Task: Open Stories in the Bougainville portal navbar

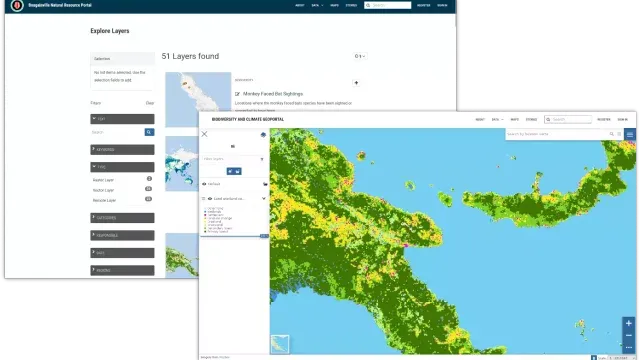Action: (x=351, y=5)
